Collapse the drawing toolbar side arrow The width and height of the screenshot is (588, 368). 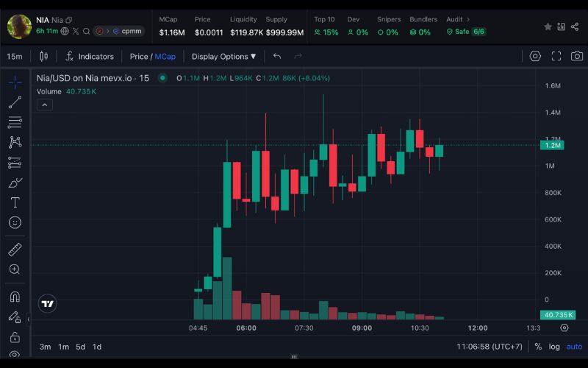pos(29,319)
